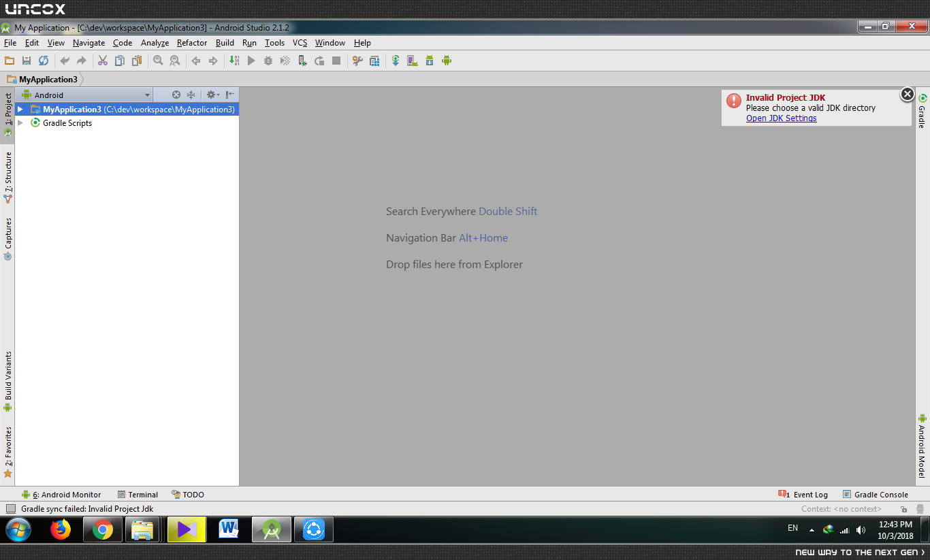Screen dimensions: 930x560
Task: Open the Navigate menu
Action: coord(89,43)
